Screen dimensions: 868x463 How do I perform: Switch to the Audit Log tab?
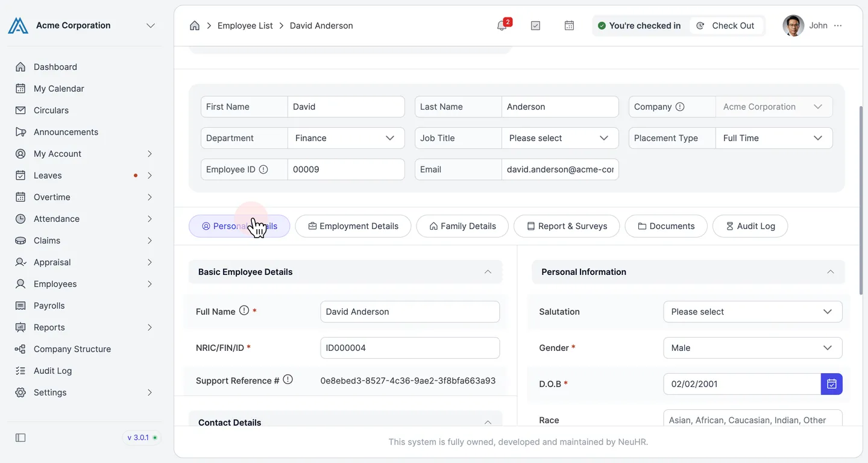pyautogui.click(x=750, y=226)
